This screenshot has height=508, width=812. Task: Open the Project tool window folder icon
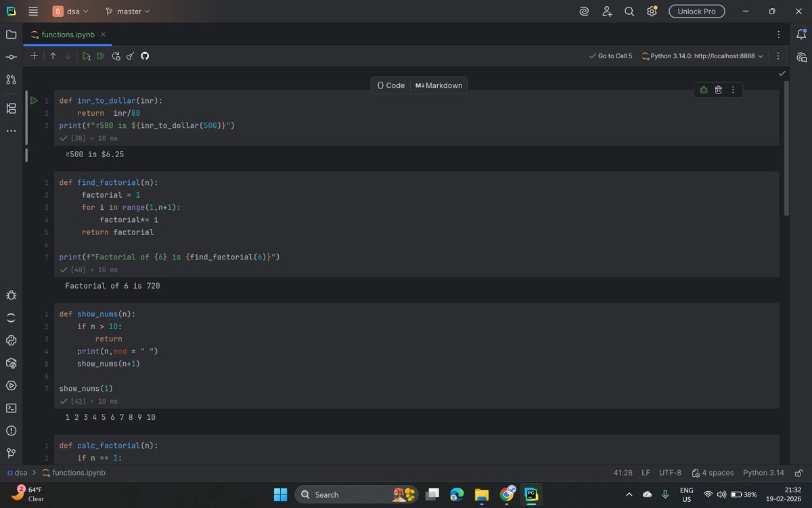click(x=11, y=34)
